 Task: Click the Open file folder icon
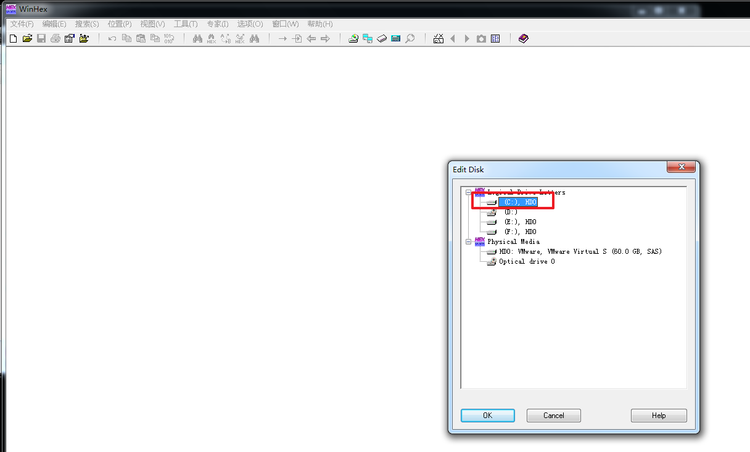27,39
